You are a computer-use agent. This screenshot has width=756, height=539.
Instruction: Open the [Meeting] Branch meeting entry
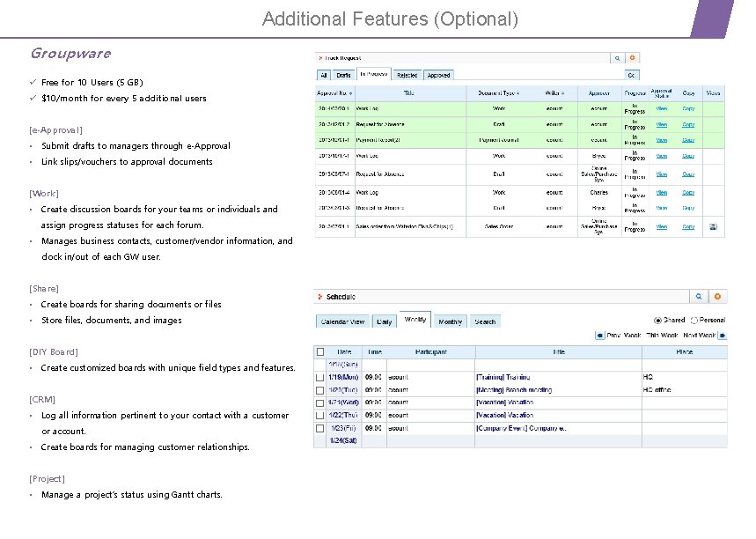pos(514,390)
